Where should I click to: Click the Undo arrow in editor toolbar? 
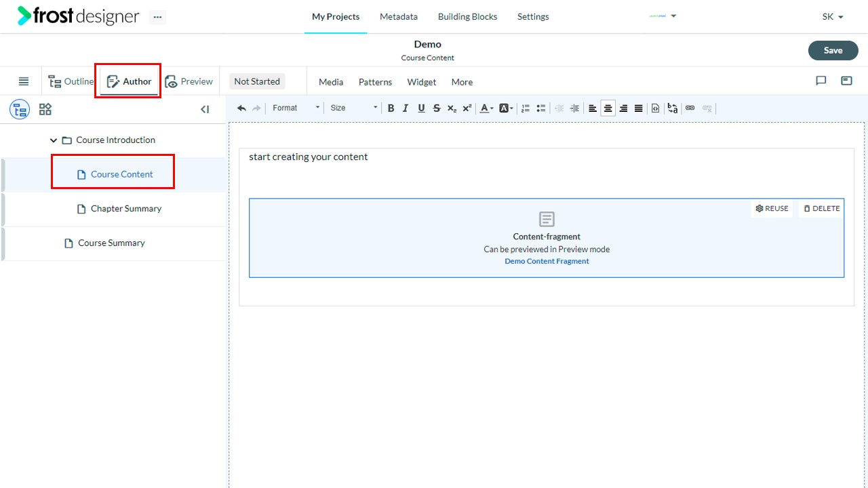[x=241, y=108]
